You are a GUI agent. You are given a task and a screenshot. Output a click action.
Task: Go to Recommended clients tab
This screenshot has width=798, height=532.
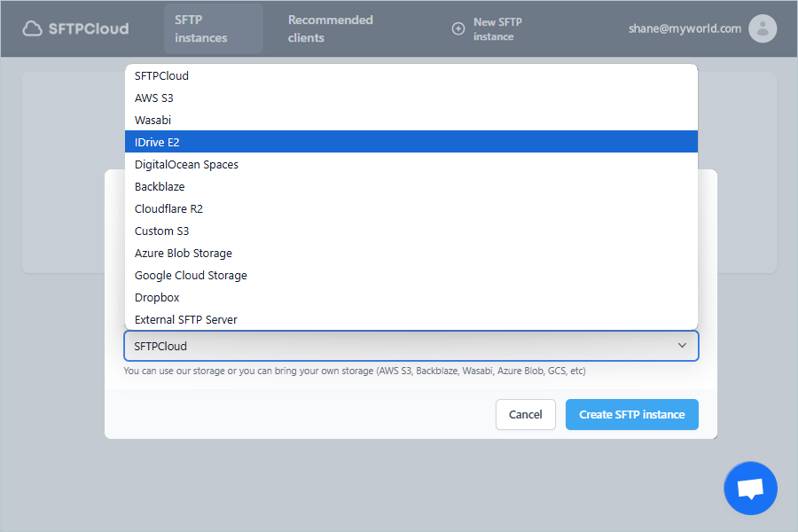click(x=331, y=28)
